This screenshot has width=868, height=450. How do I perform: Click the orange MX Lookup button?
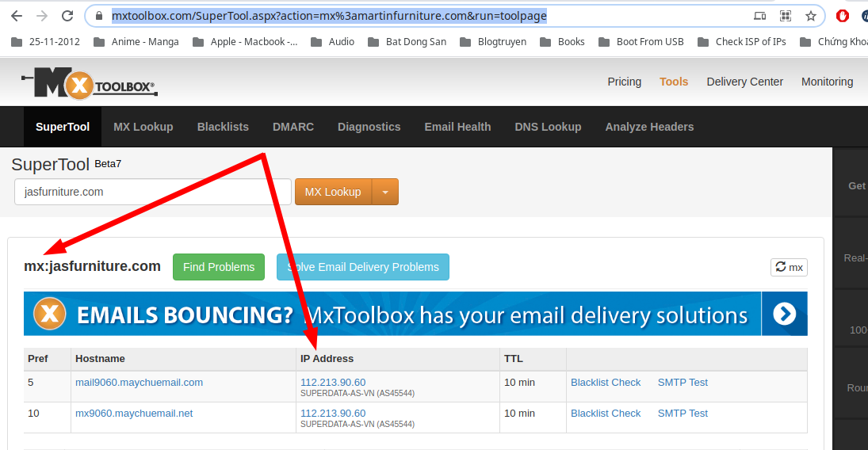333,192
